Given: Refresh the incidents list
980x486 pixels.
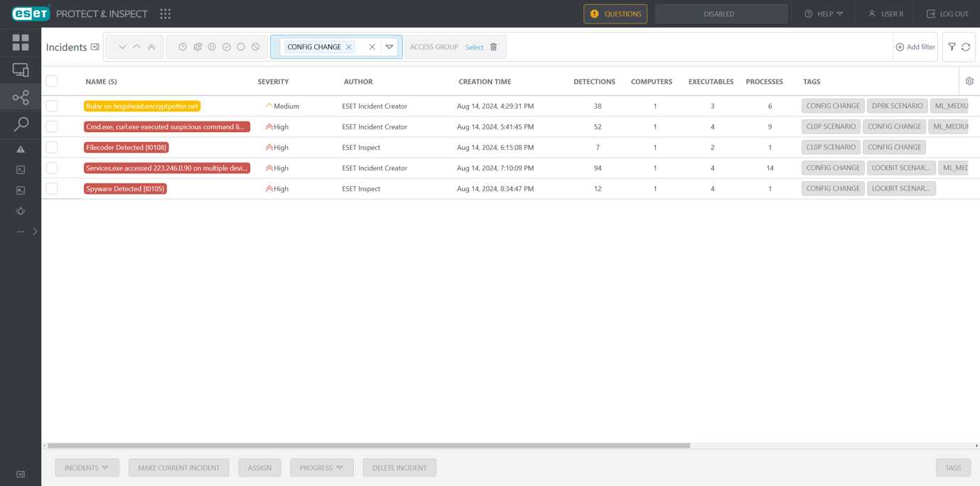Looking at the screenshot, I should [966, 47].
